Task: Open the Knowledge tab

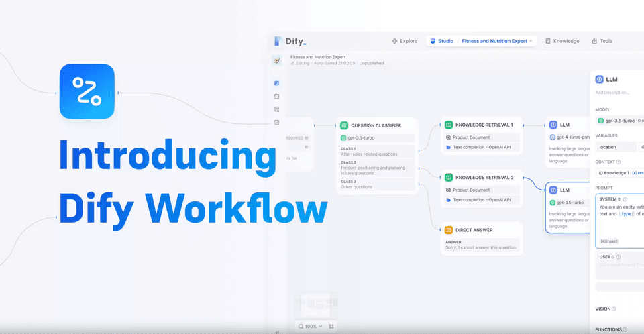Action: 562,41
